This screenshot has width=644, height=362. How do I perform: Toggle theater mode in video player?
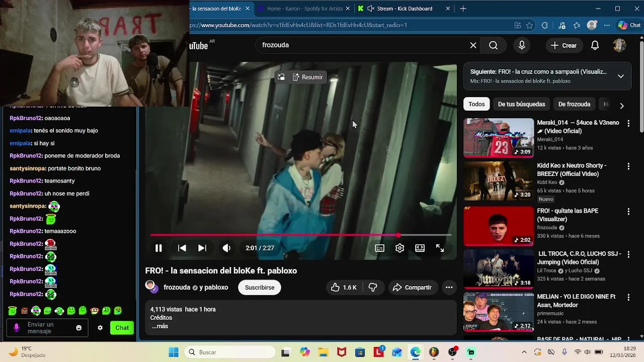pyautogui.click(x=420, y=248)
